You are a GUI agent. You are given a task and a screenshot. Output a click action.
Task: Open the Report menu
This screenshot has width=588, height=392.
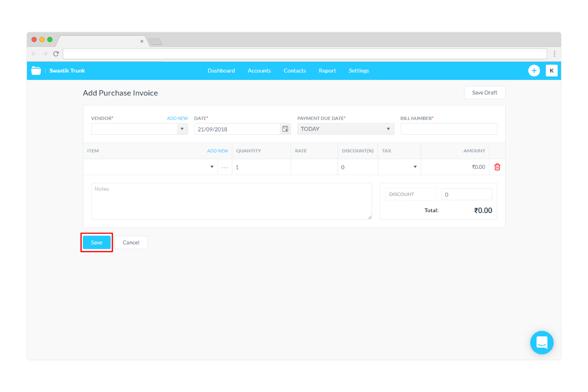327,71
